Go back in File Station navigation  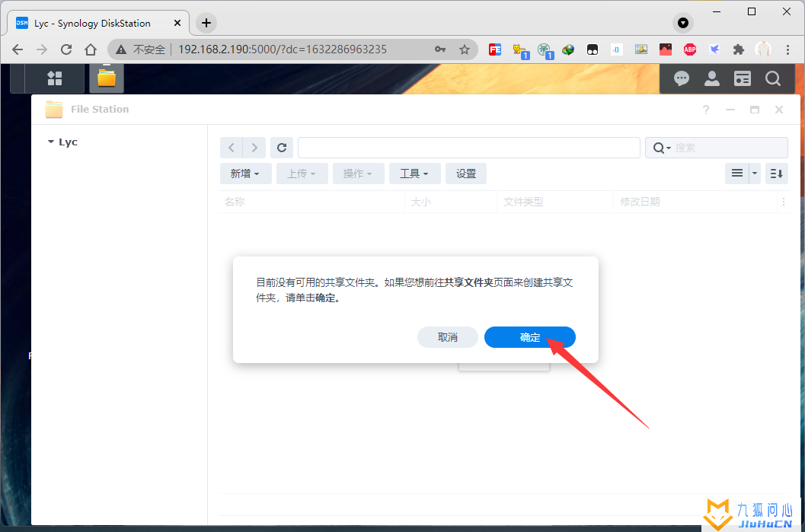232,148
